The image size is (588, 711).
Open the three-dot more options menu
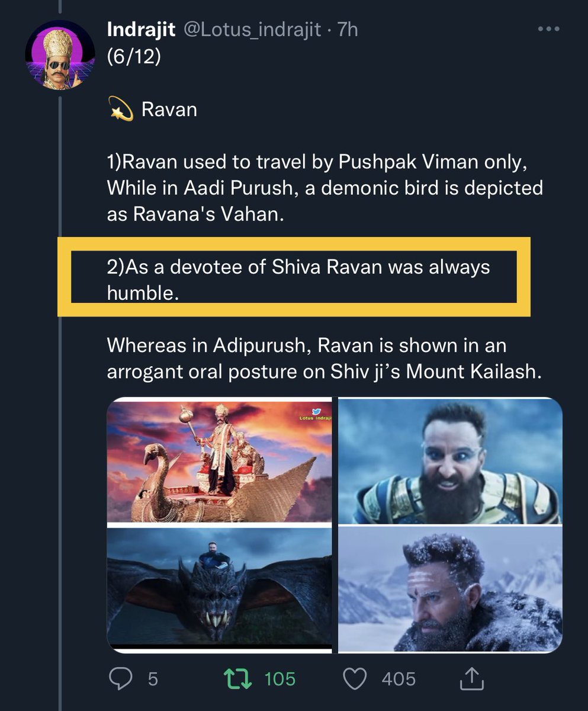(547, 29)
